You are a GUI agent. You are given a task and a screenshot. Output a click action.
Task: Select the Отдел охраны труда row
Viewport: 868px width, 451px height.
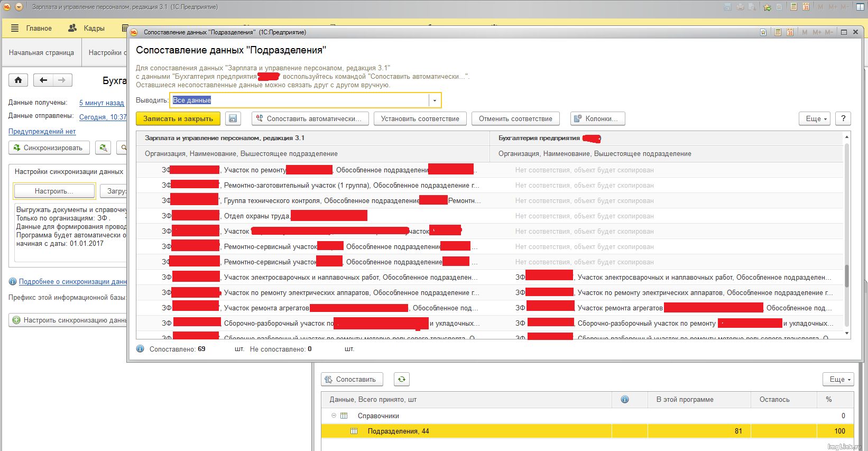[x=489, y=216]
